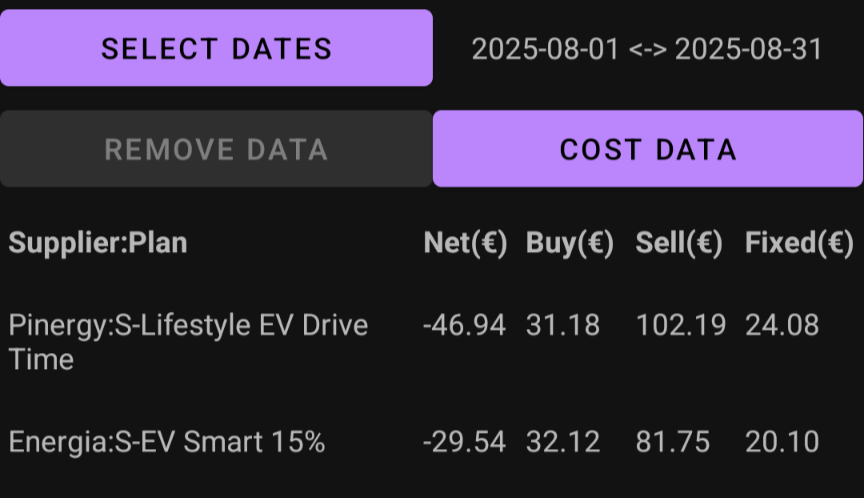
Task: Sort by Buy(€) column header
Action: click(x=570, y=242)
